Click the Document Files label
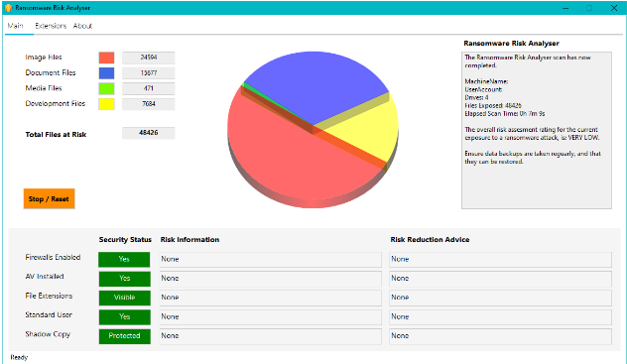 (x=51, y=72)
